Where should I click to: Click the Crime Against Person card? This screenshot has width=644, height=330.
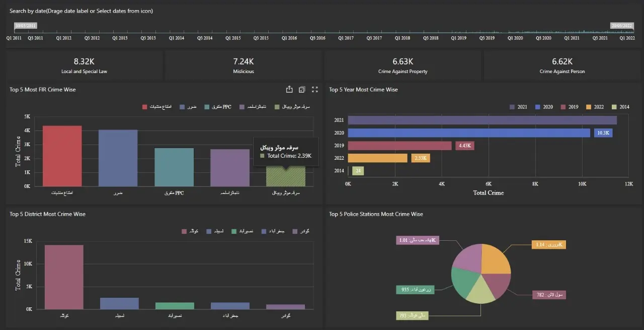pos(562,65)
